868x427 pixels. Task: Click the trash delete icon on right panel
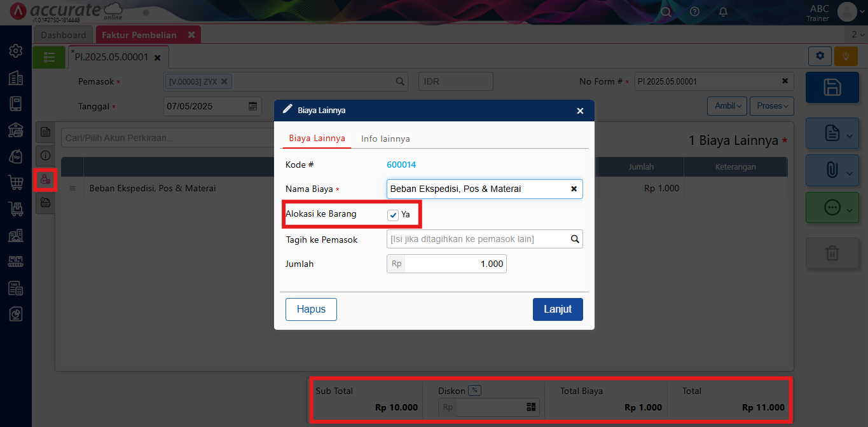click(832, 254)
